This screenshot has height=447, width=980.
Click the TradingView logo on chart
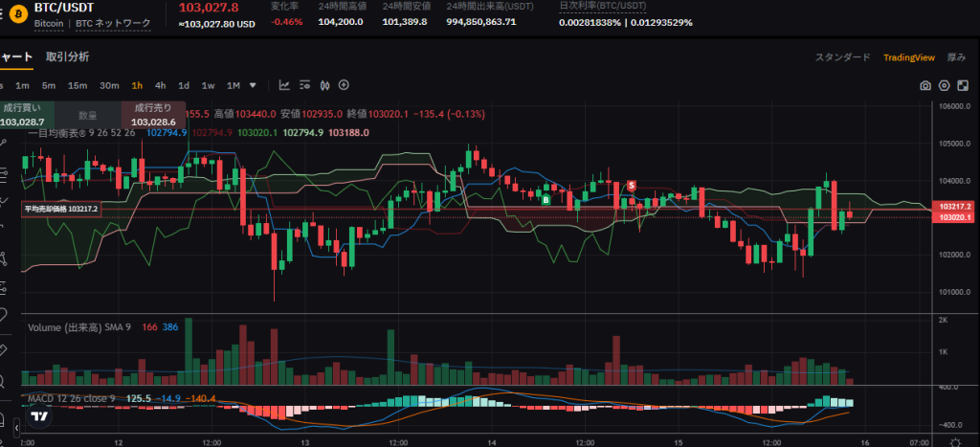click(x=38, y=415)
